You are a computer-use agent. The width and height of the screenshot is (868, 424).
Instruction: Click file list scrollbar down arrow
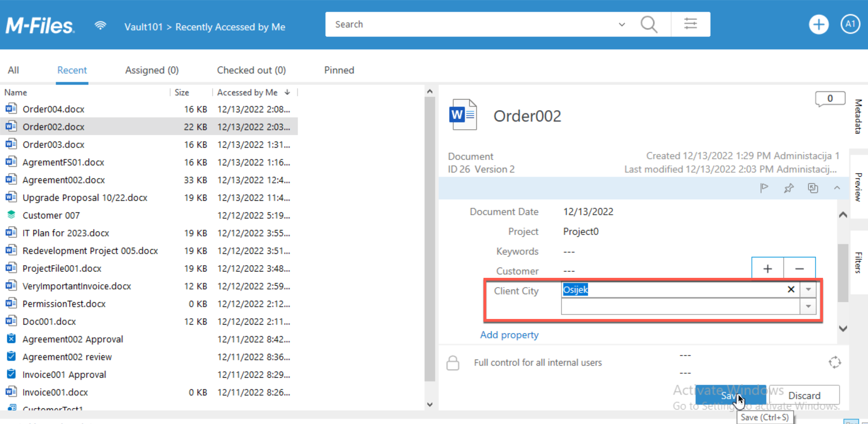(x=430, y=404)
